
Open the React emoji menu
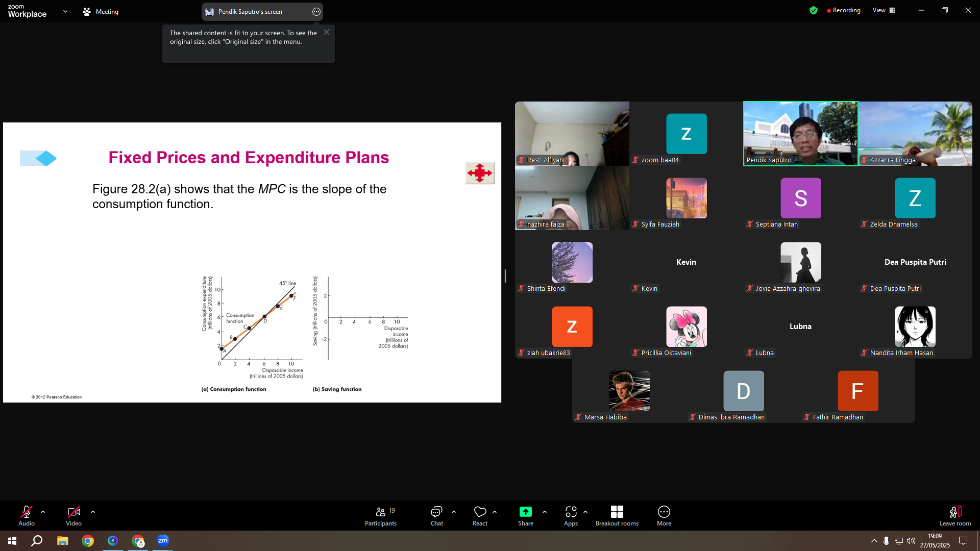point(480,515)
